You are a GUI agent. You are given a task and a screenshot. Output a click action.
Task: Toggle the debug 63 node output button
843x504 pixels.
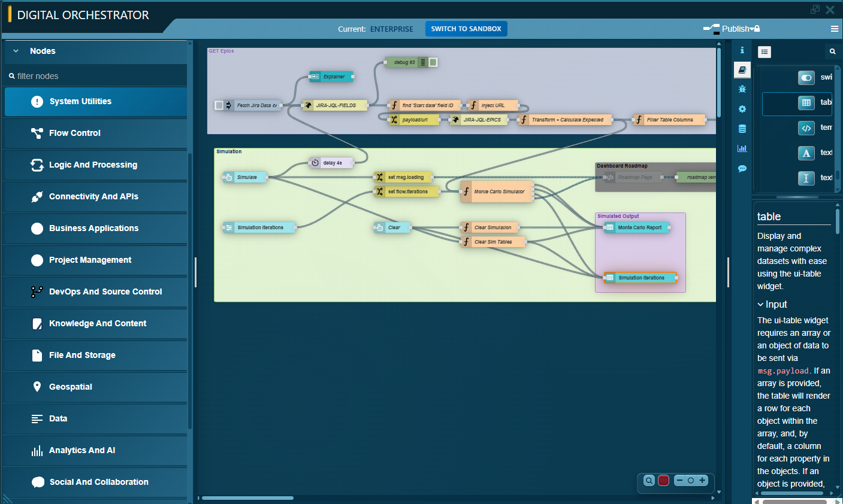[x=433, y=62]
